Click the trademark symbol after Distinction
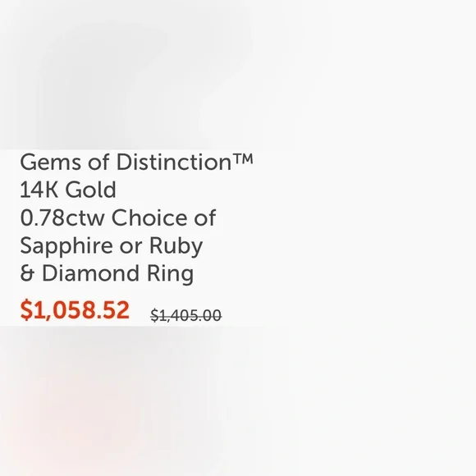The image size is (476, 476). pos(243,159)
